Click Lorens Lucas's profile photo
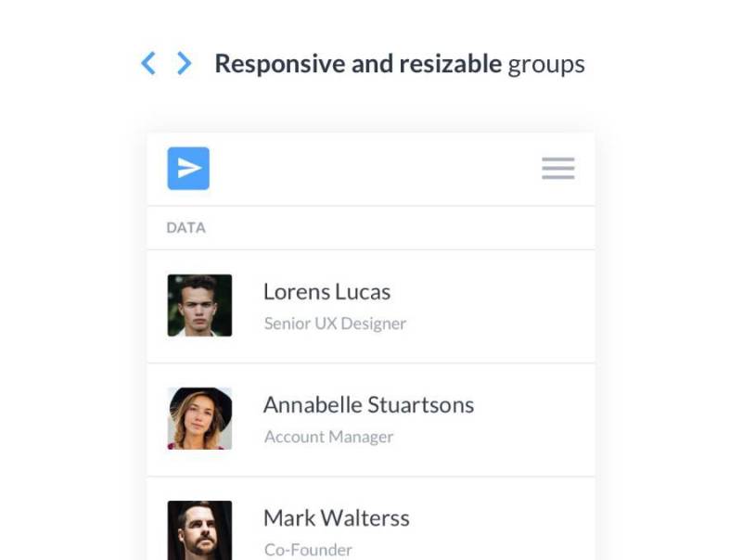 click(199, 305)
